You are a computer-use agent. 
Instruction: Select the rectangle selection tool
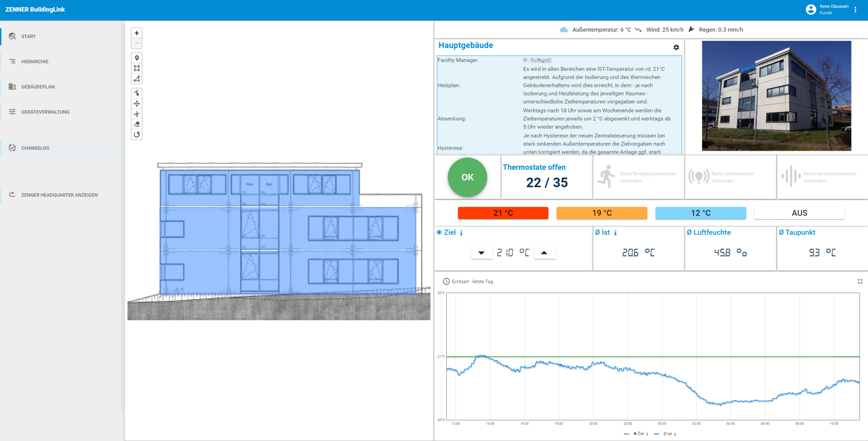pyautogui.click(x=136, y=68)
